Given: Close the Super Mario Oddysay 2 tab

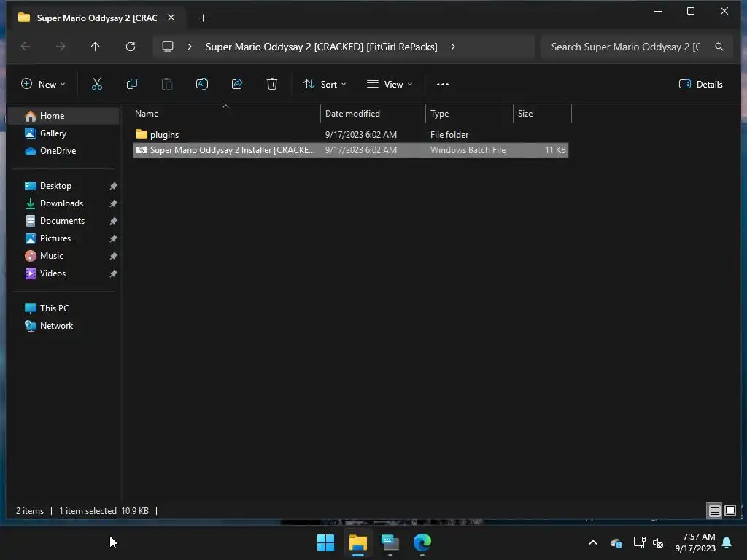Looking at the screenshot, I should pos(171,17).
